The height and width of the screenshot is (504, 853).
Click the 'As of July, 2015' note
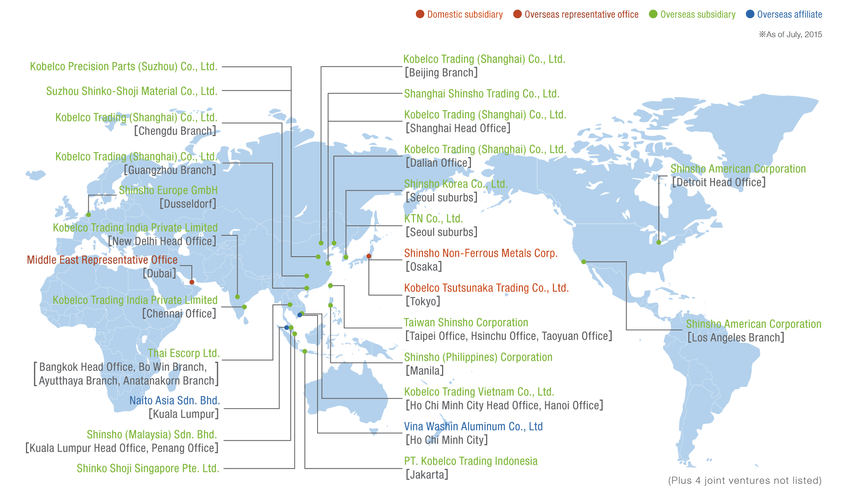(x=791, y=35)
